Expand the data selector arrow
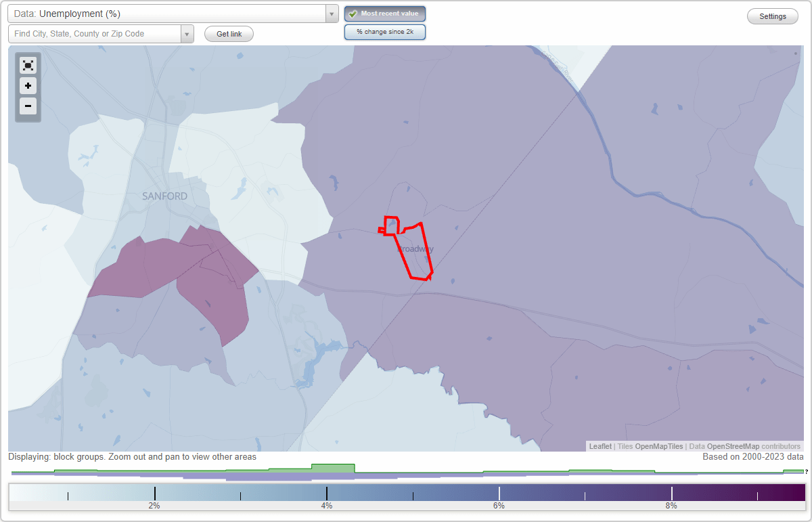The width and height of the screenshot is (812, 522). click(x=332, y=14)
